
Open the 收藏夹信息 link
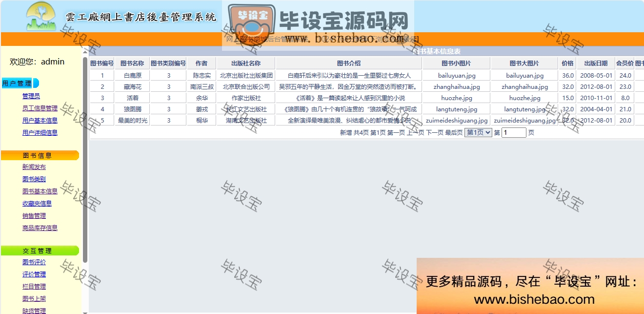click(x=37, y=204)
